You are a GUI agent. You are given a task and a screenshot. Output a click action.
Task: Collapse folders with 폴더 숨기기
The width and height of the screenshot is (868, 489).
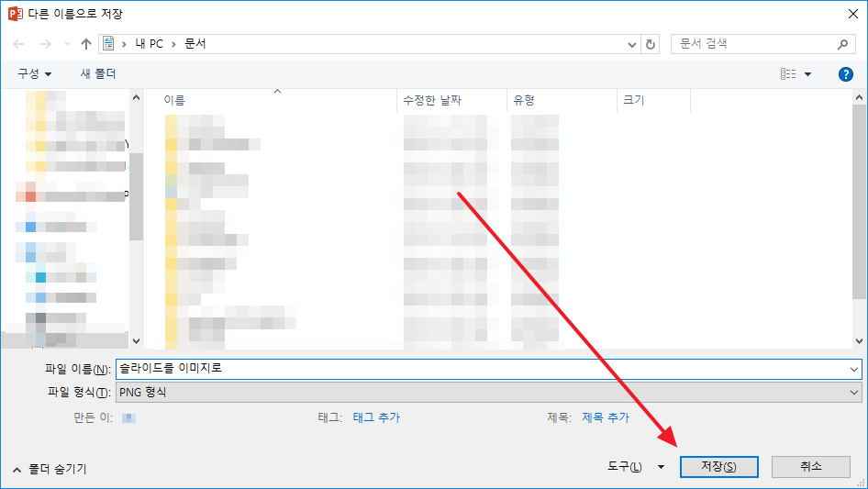click(x=50, y=469)
